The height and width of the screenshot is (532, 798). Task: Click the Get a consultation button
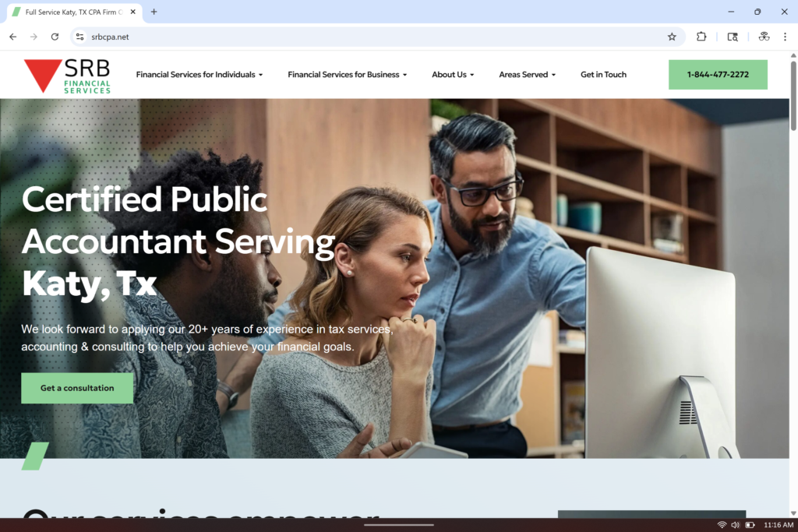[77, 388]
